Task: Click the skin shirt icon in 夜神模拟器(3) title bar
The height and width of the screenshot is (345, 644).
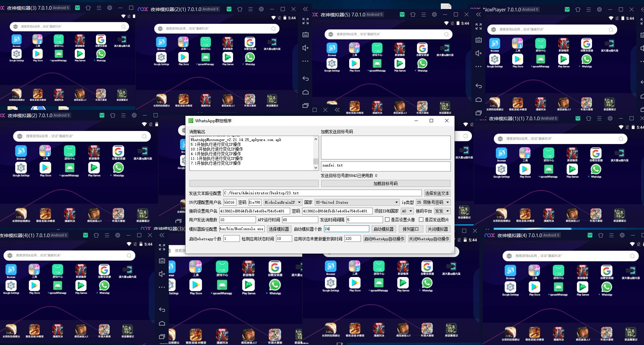Action: (x=88, y=8)
